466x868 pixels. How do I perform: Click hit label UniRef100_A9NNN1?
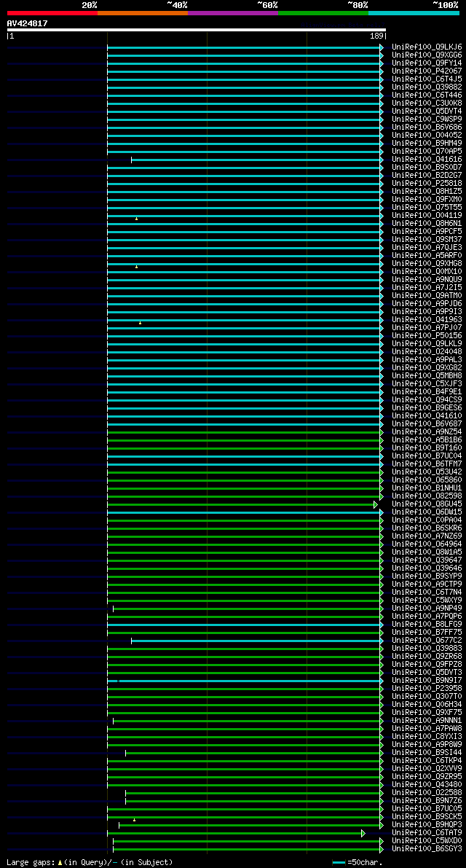pyautogui.click(x=427, y=720)
